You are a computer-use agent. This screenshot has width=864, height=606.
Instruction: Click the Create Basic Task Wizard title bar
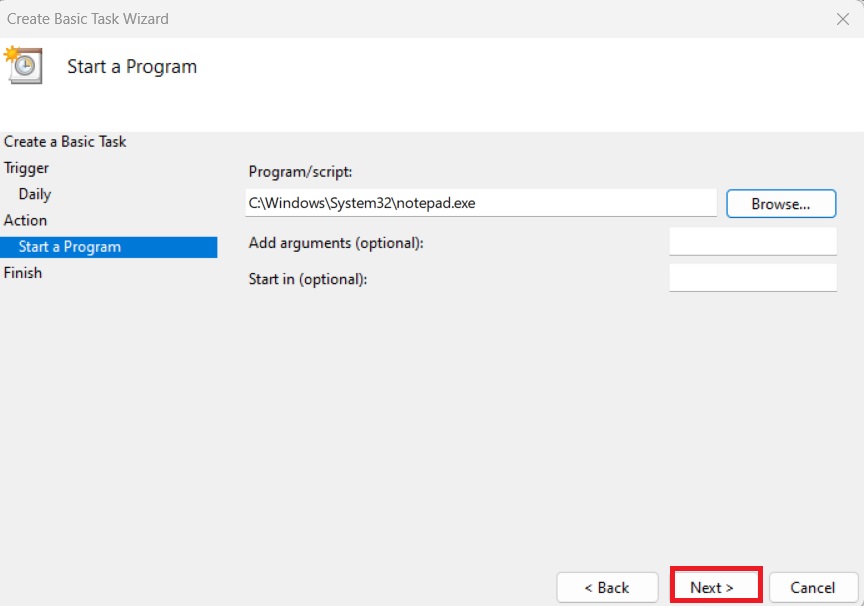coord(400,18)
